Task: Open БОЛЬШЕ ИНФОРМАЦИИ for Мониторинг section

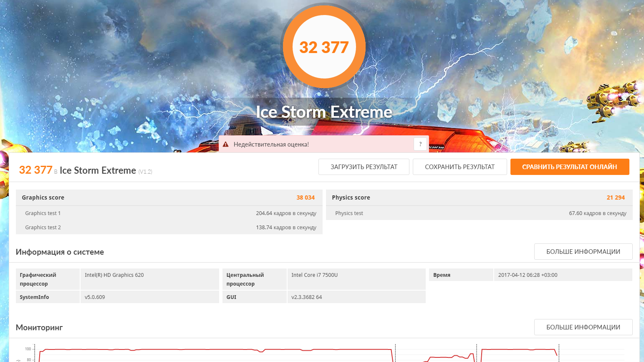Action: coord(583,327)
